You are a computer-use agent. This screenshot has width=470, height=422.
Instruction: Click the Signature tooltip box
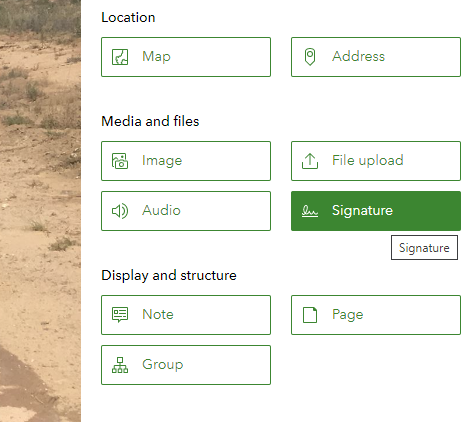click(x=424, y=248)
